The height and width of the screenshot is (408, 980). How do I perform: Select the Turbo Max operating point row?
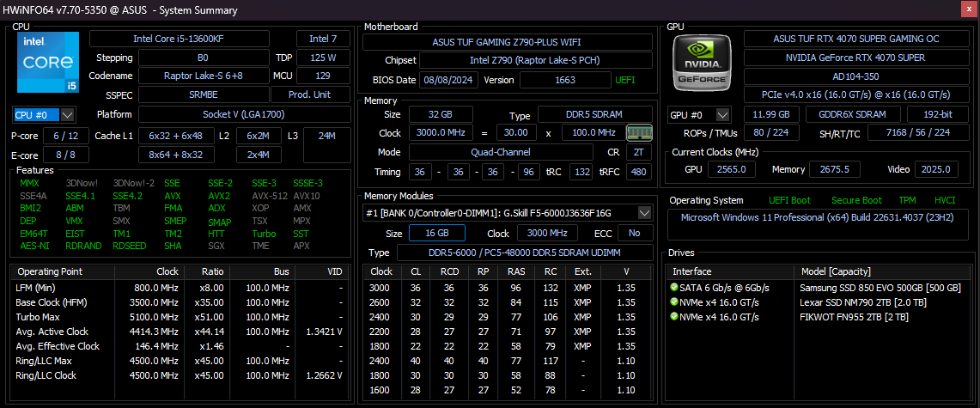[x=181, y=317]
